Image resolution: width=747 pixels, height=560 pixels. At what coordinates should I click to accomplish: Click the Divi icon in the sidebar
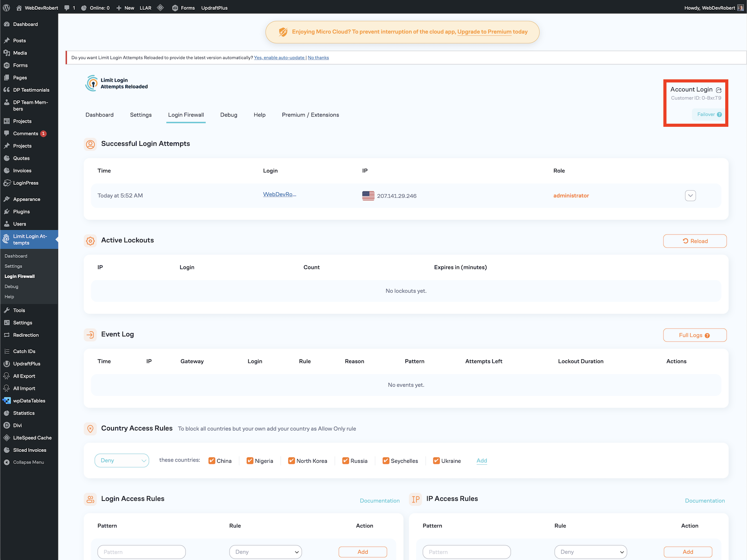(7, 425)
